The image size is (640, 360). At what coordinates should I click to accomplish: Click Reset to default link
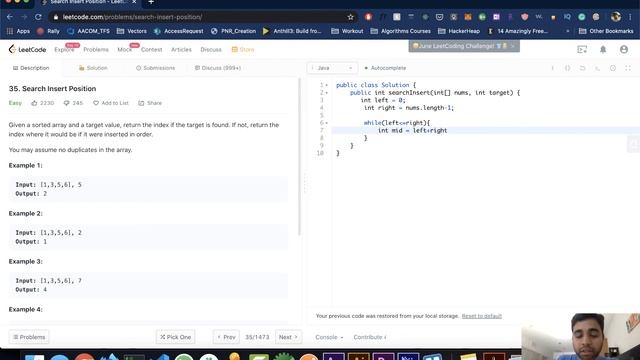[x=482, y=316]
